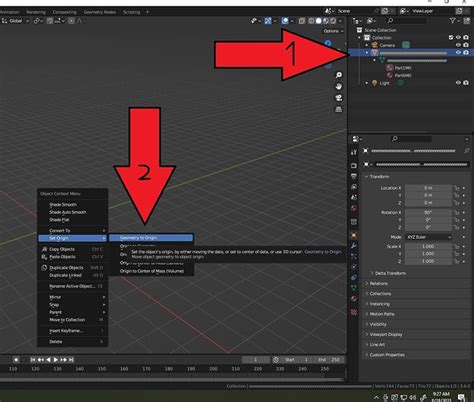
Task: Select Geometry to Origin option
Action: click(151, 238)
